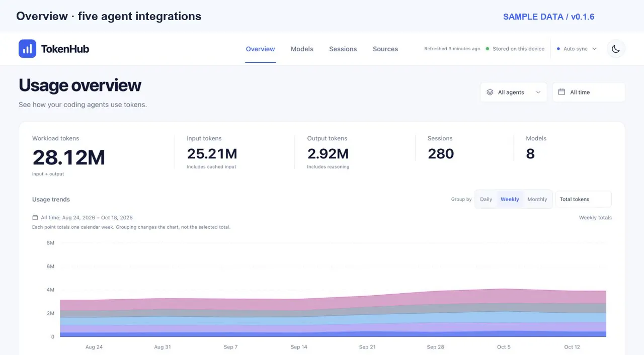Go to the Sessions tab
Image resolution: width=644 pixels, height=355 pixels.
343,49
